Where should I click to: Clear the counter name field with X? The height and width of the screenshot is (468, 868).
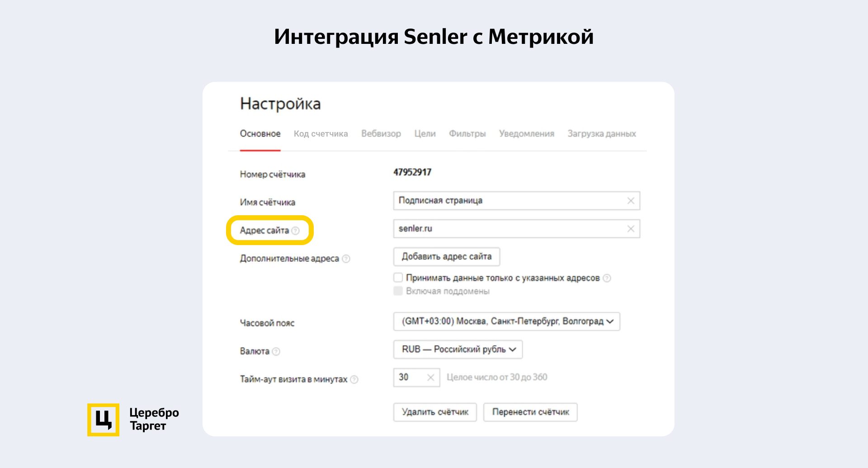pyautogui.click(x=631, y=201)
